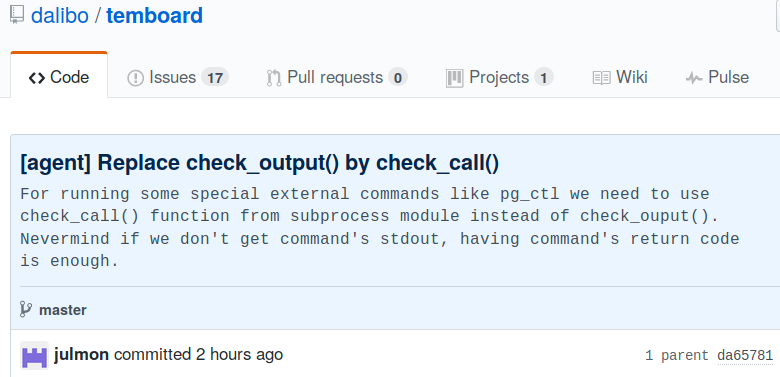Click the Issues counter badge showing 17

click(215, 78)
